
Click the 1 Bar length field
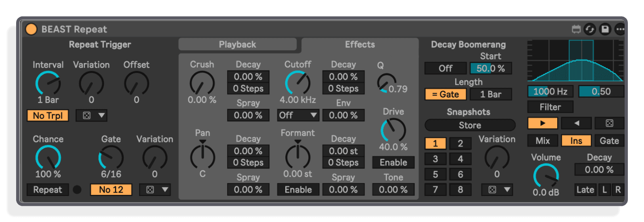491,94
